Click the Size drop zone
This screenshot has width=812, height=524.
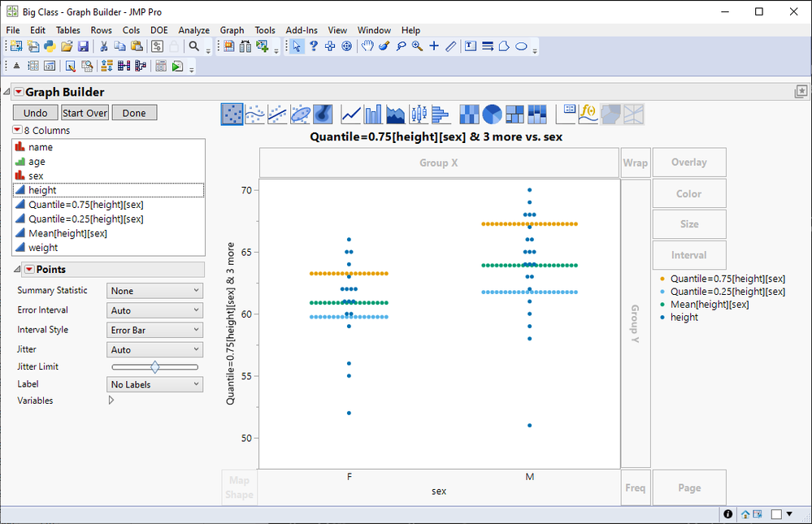689,223
